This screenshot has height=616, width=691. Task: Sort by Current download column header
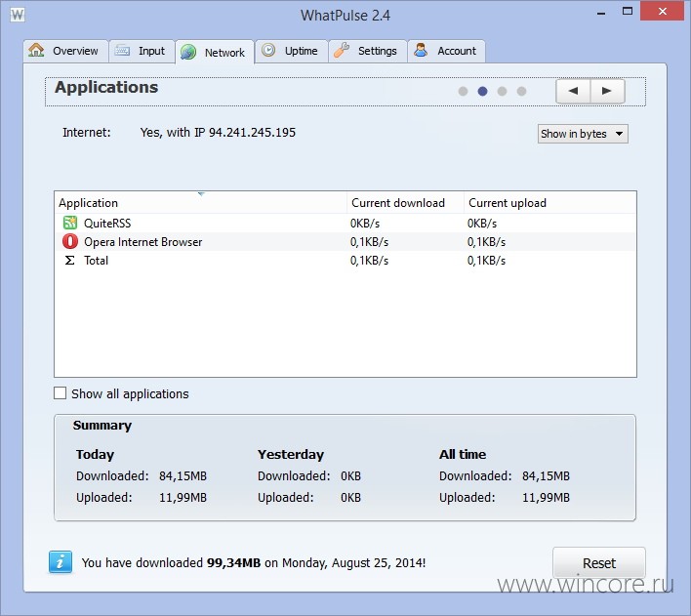[x=405, y=203]
